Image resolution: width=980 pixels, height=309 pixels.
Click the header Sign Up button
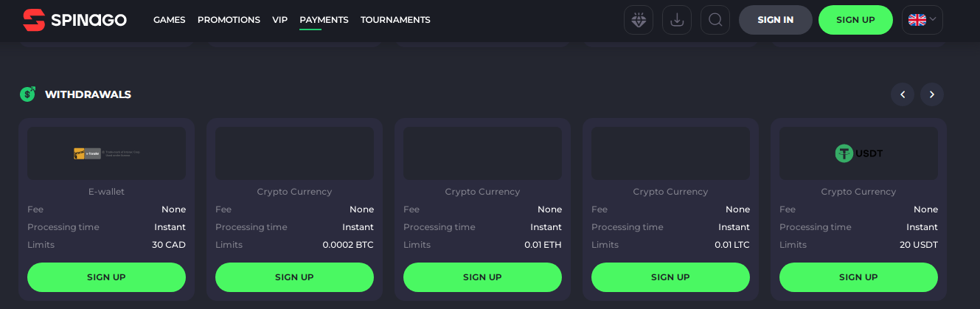(x=855, y=20)
